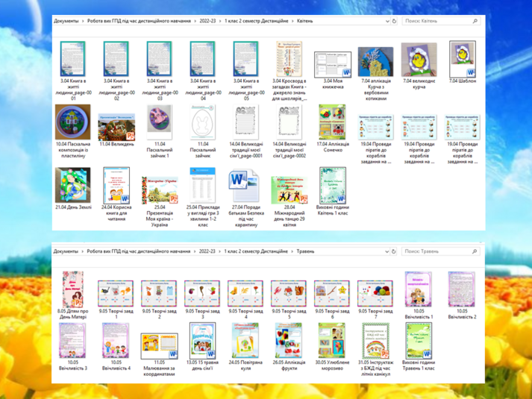Open 25.04 Презентація Моя країна - Україна
532x399 pixels.
click(x=160, y=201)
